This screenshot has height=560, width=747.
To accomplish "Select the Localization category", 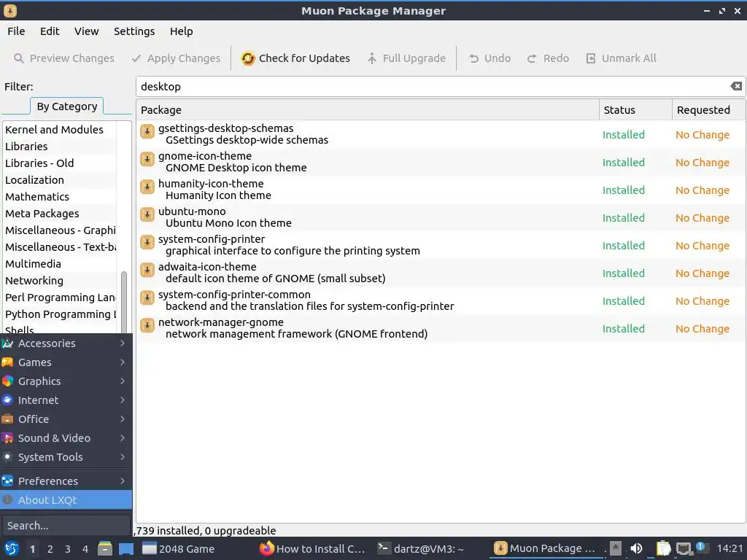I will click(60, 180).
